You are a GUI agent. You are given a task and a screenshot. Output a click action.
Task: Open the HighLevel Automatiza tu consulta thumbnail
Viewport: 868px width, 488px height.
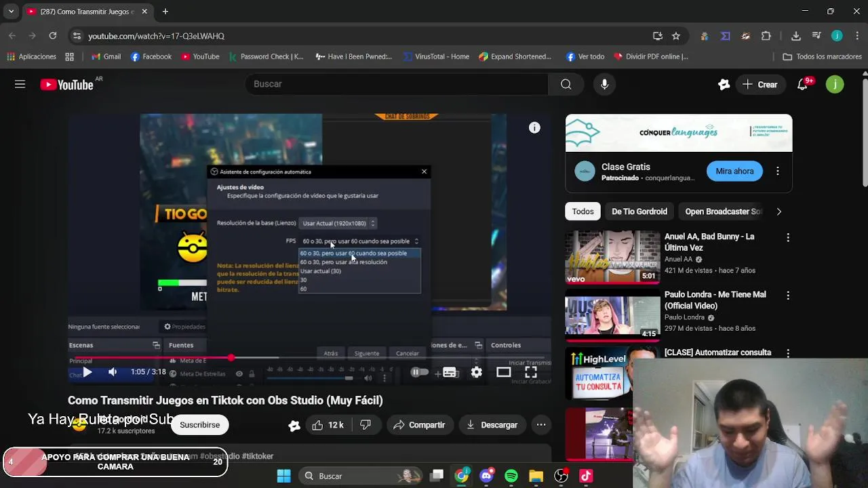599,374
